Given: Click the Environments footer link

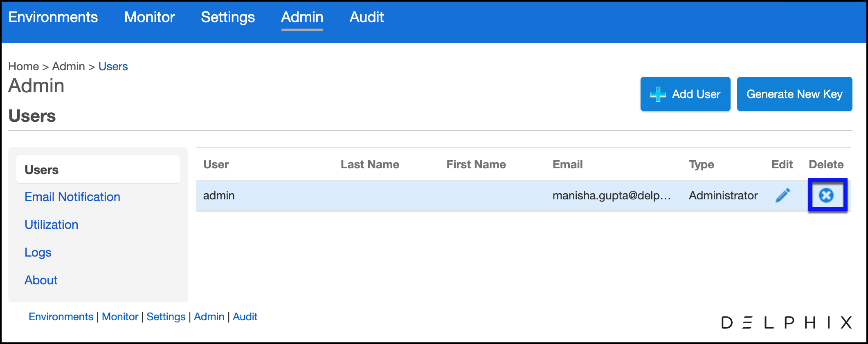Looking at the screenshot, I should pyautogui.click(x=61, y=317).
